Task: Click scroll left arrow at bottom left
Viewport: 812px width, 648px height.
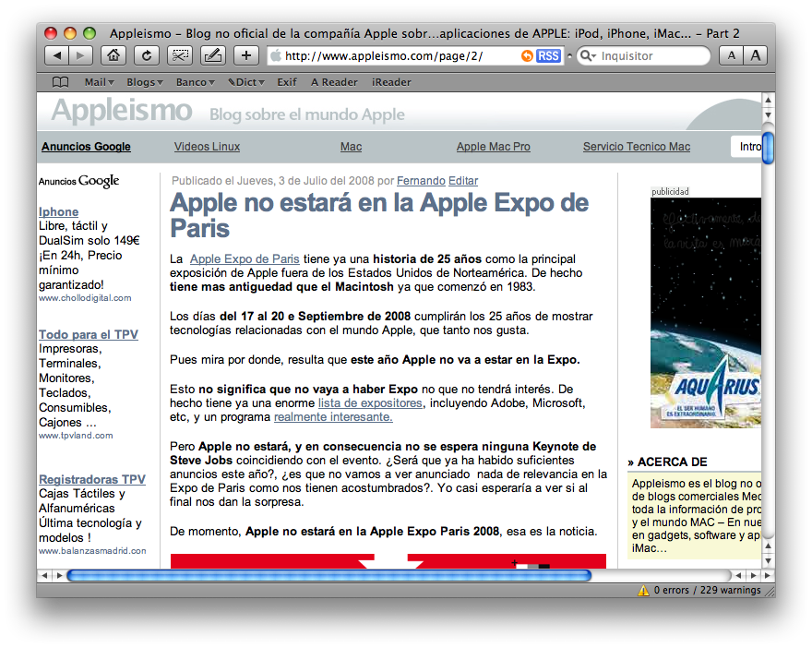Action: (44, 575)
